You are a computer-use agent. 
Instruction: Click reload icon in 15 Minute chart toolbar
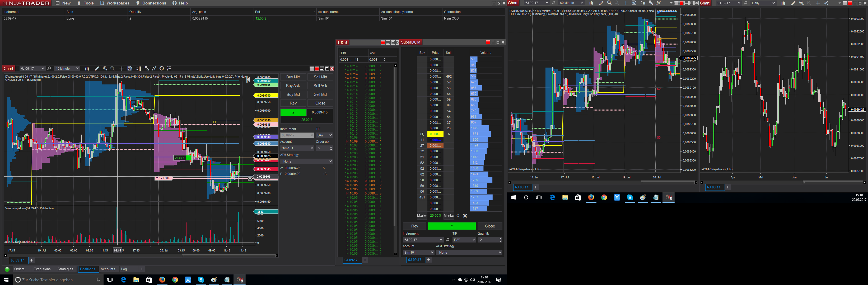click(162, 69)
